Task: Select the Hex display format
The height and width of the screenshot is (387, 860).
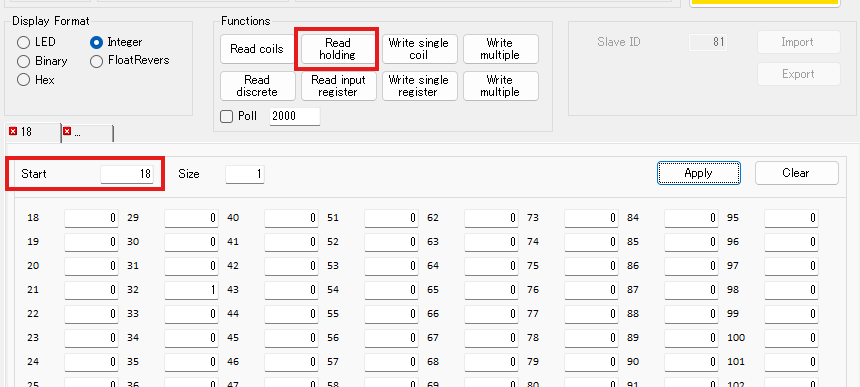Action: click(x=24, y=80)
